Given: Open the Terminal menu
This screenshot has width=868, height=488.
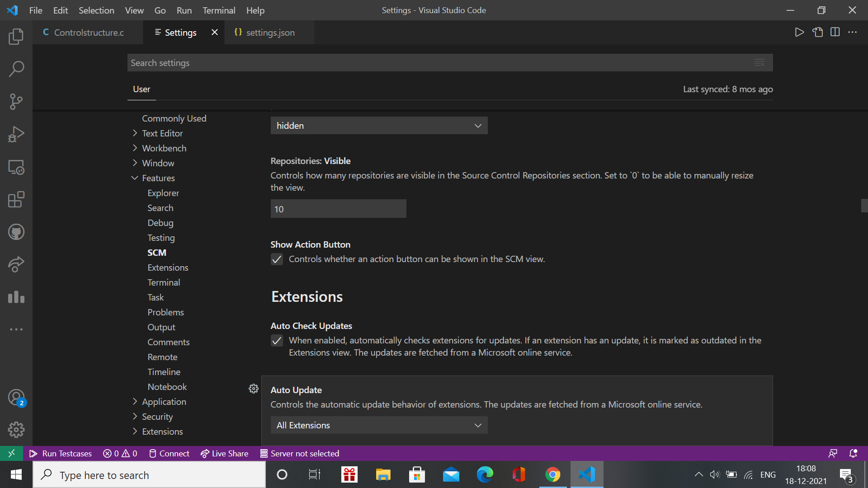Looking at the screenshot, I should coord(219,10).
